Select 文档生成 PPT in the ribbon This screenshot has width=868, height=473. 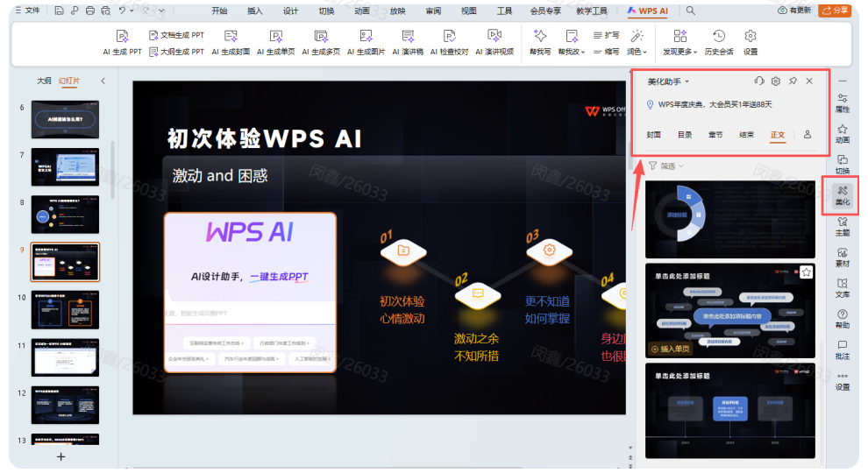(176, 35)
